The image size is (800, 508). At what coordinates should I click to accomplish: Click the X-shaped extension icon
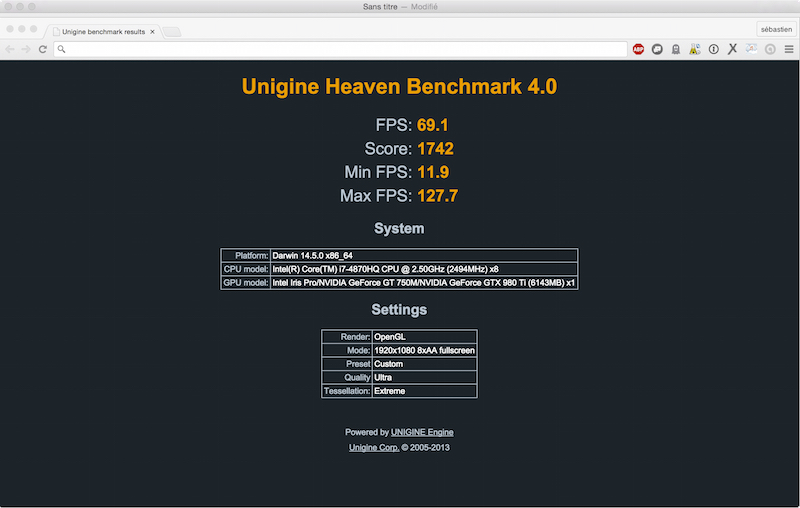click(x=733, y=49)
